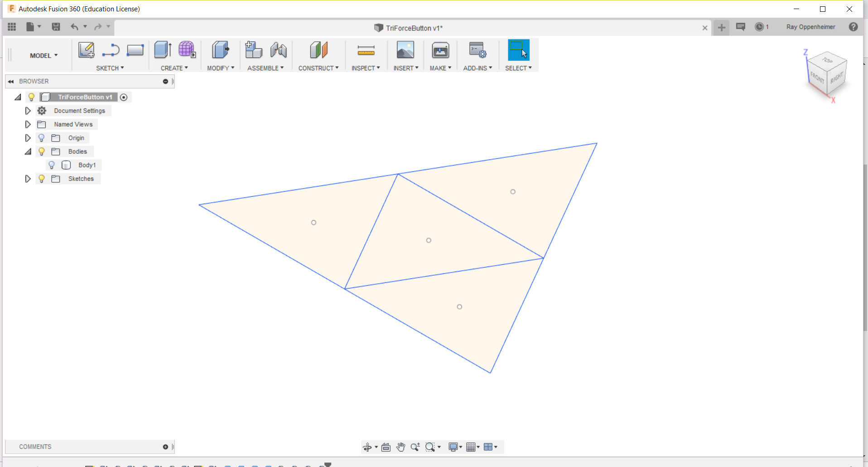Select the Joint tool
Image resolution: width=868 pixels, height=467 pixels.
click(x=279, y=50)
